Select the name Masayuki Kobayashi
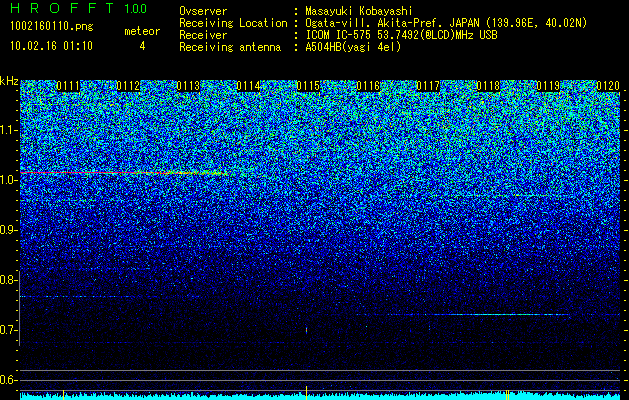This screenshot has height=400, width=629. pos(359,11)
